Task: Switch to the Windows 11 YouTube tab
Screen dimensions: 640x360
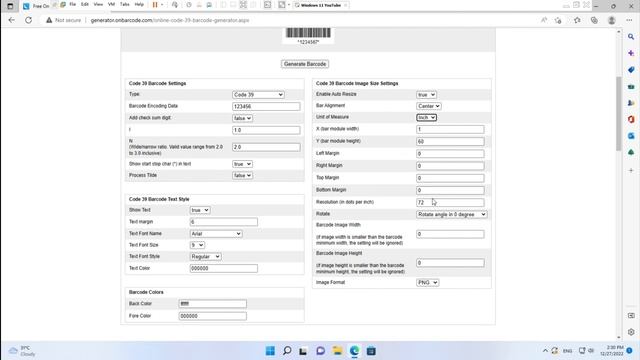Action: coord(320,5)
